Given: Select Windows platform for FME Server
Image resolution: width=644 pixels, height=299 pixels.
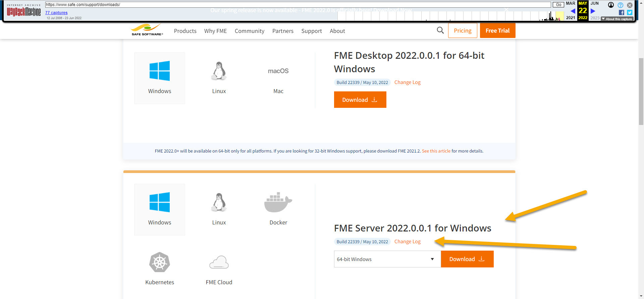Looking at the screenshot, I should [160, 209].
